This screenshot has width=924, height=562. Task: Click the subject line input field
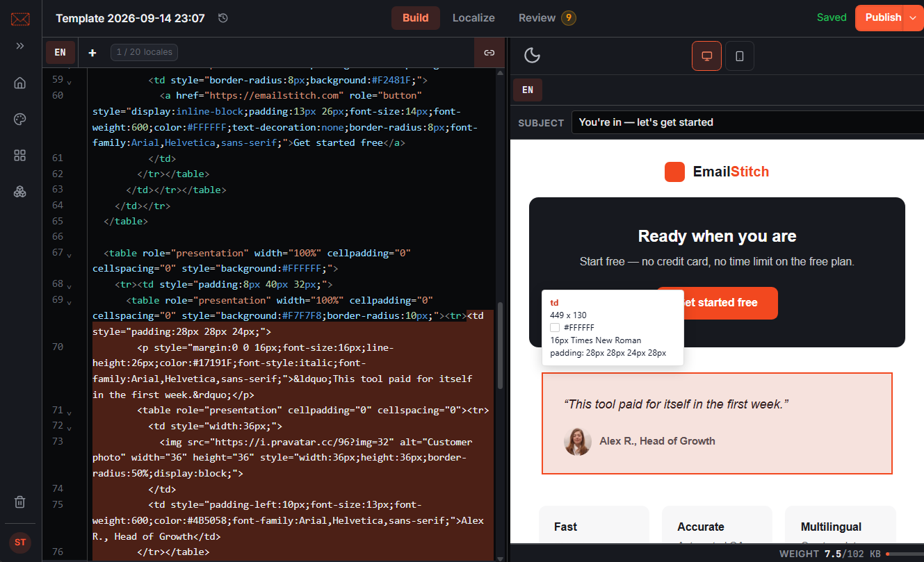[747, 122]
